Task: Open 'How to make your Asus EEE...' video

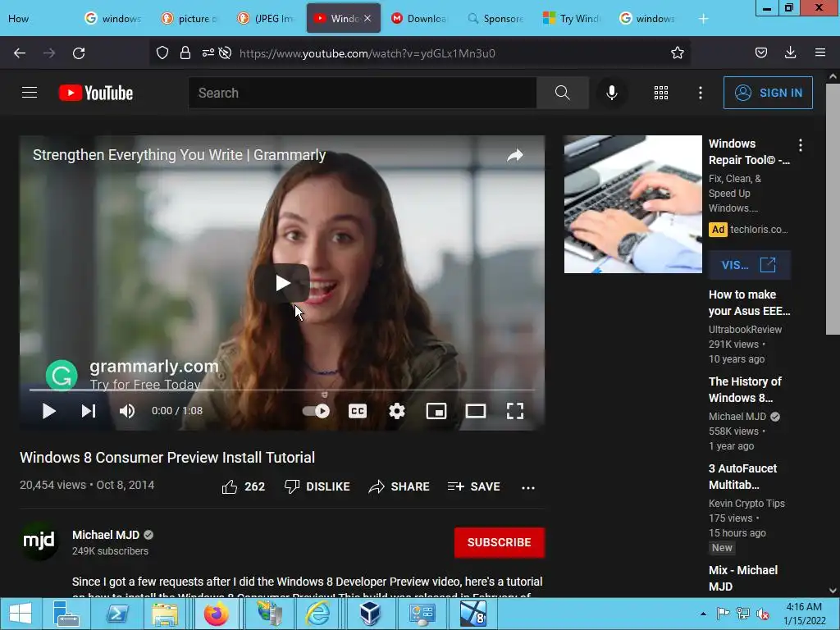Action: coord(749,303)
